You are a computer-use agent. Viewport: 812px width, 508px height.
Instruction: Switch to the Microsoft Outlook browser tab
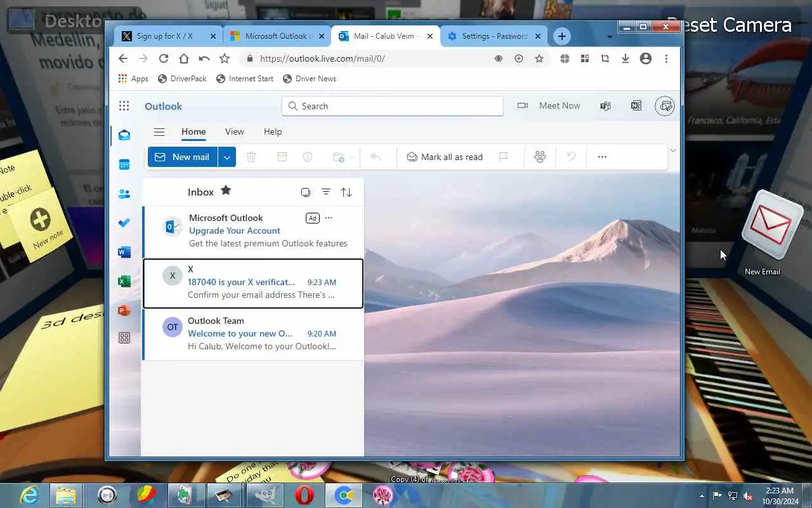click(x=277, y=36)
